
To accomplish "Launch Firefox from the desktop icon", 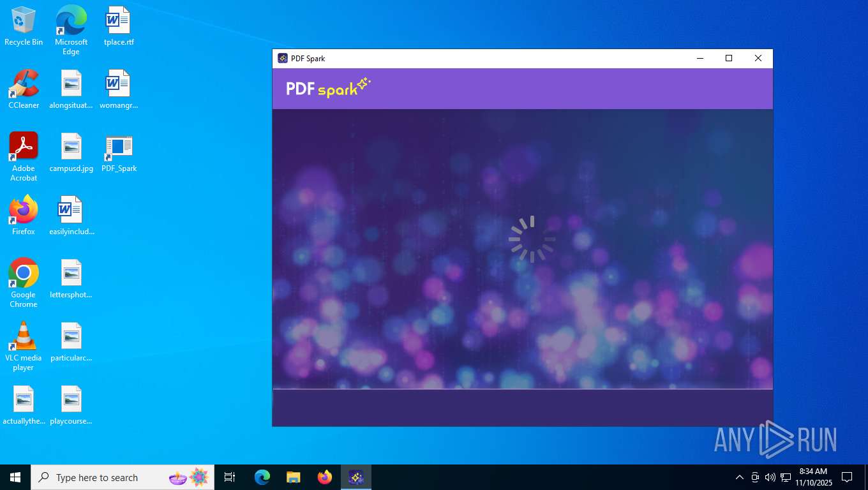I will [x=24, y=216].
